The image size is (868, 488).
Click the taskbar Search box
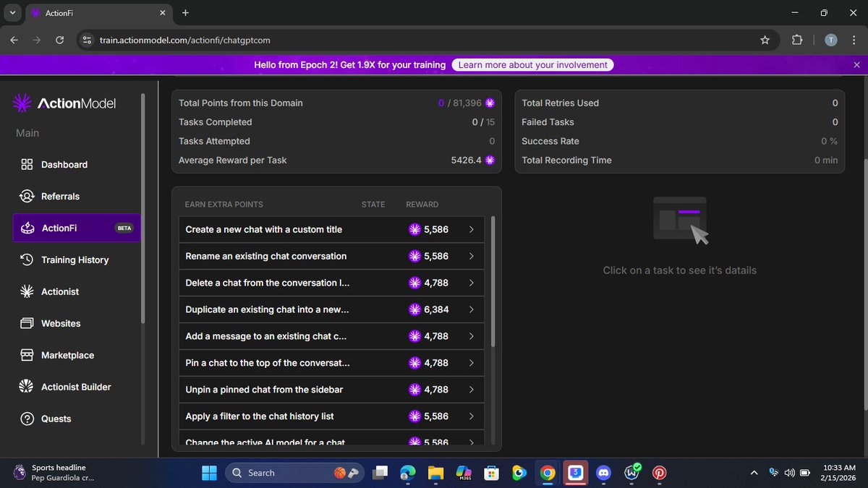point(293,473)
